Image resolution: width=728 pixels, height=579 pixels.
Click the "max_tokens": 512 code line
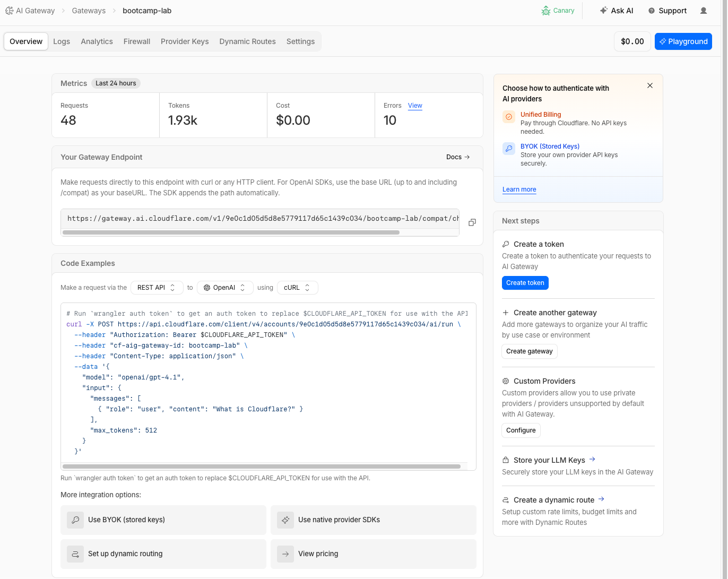point(124,430)
